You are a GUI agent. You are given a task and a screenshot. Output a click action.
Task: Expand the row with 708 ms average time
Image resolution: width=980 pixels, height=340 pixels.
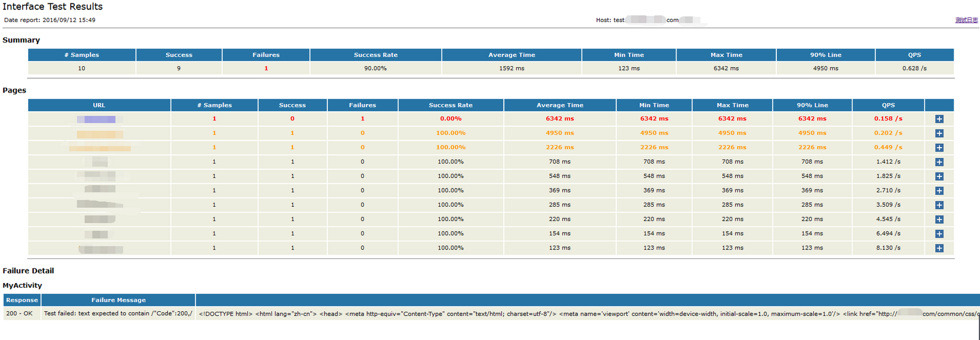939,162
